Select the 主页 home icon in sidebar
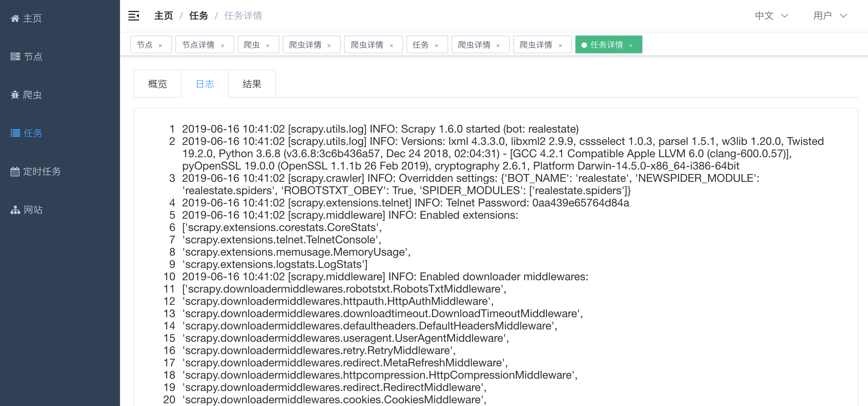 tap(15, 18)
